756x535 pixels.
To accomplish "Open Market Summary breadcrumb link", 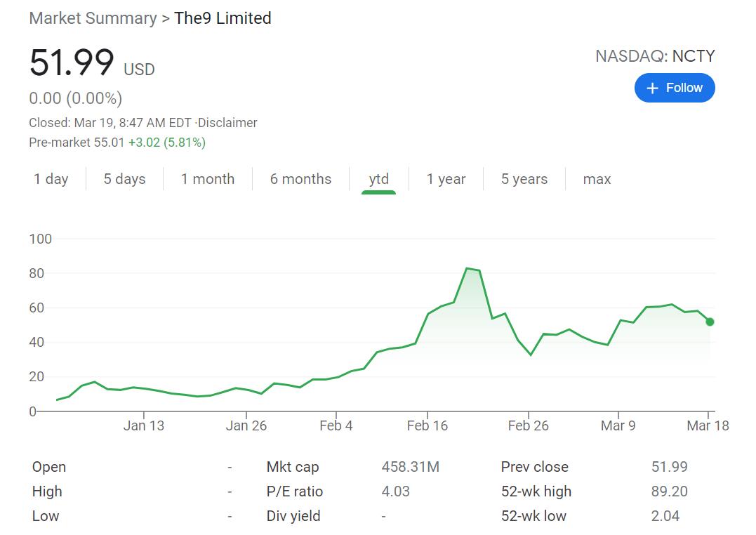I will click(93, 18).
